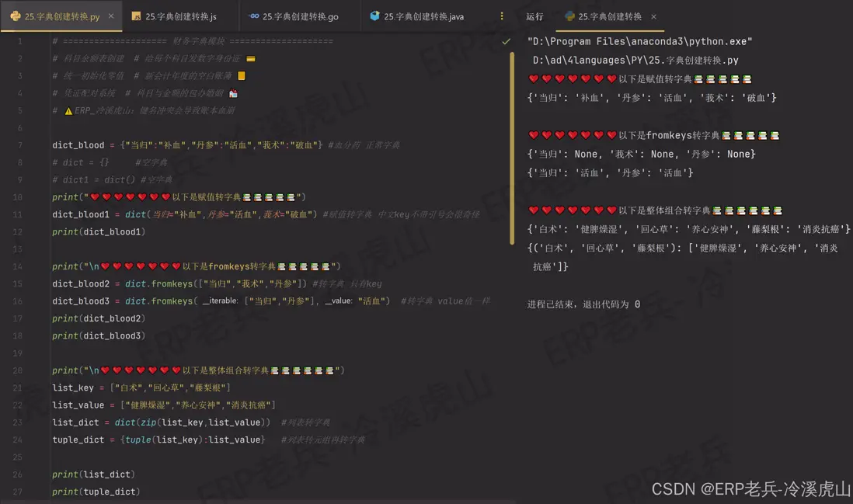This screenshot has height=504, width=853.
Task: Click the _value: parameter hint on line 16
Action: 338,301
